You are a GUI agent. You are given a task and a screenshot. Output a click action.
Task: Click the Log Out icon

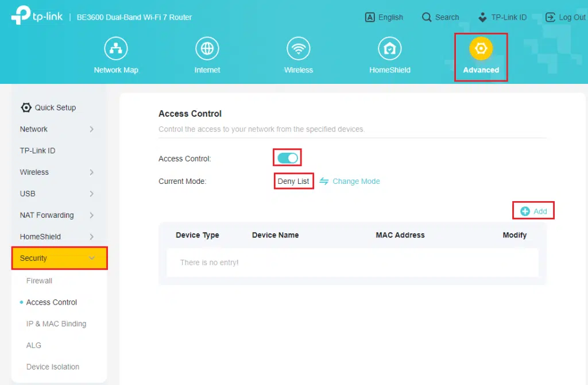550,17
